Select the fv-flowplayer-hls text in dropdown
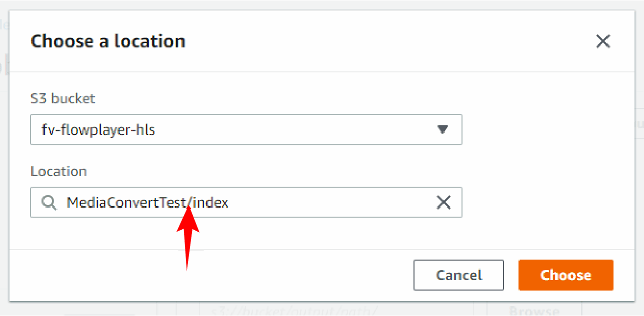 tap(98, 130)
